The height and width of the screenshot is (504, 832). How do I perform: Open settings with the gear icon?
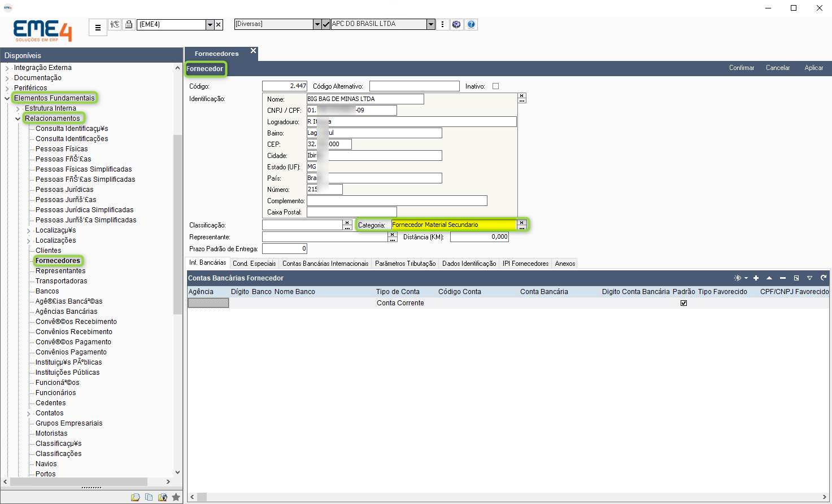pos(456,24)
